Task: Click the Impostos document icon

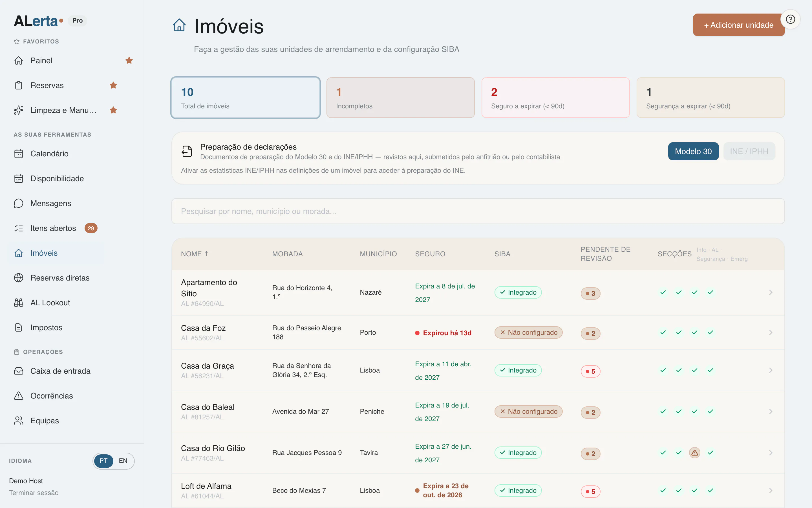Action: [x=19, y=328]
